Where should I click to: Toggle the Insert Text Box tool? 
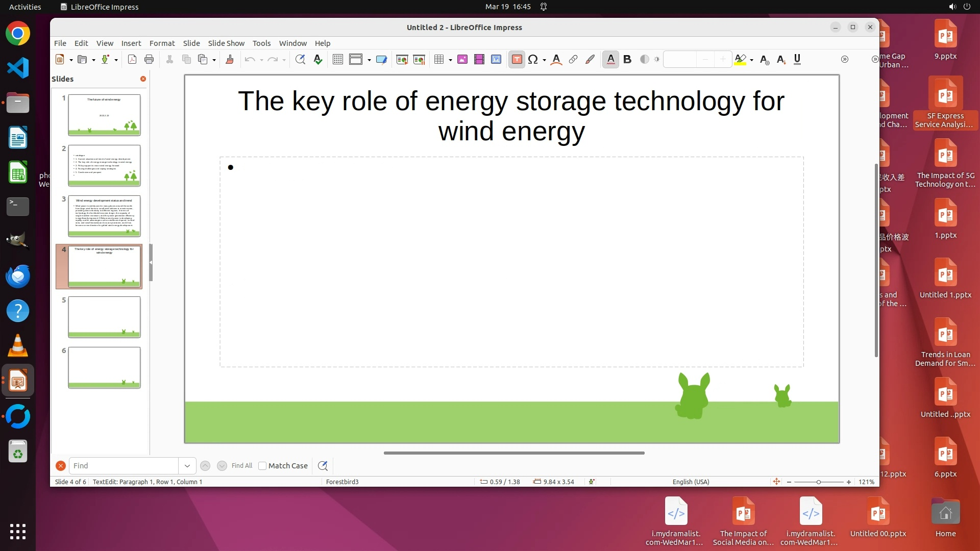click(517, 60)
